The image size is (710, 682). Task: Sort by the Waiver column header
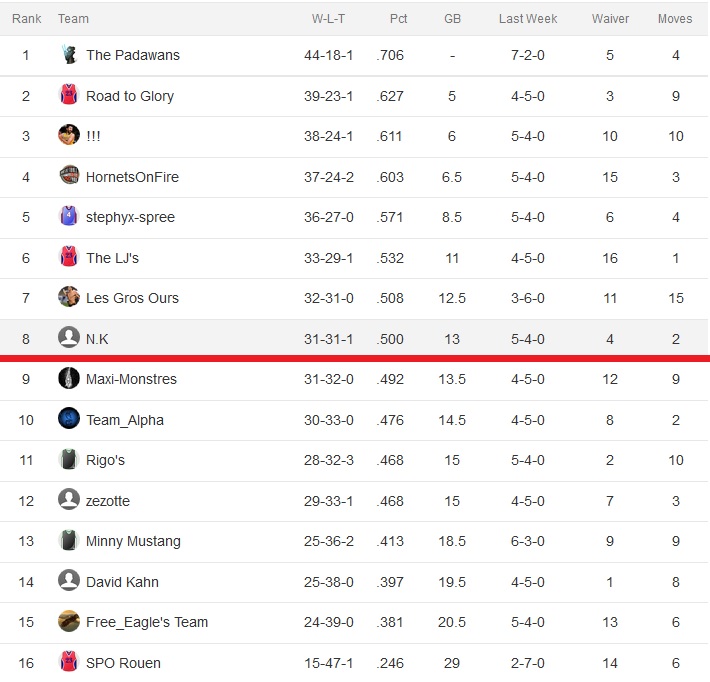point(610,19)
